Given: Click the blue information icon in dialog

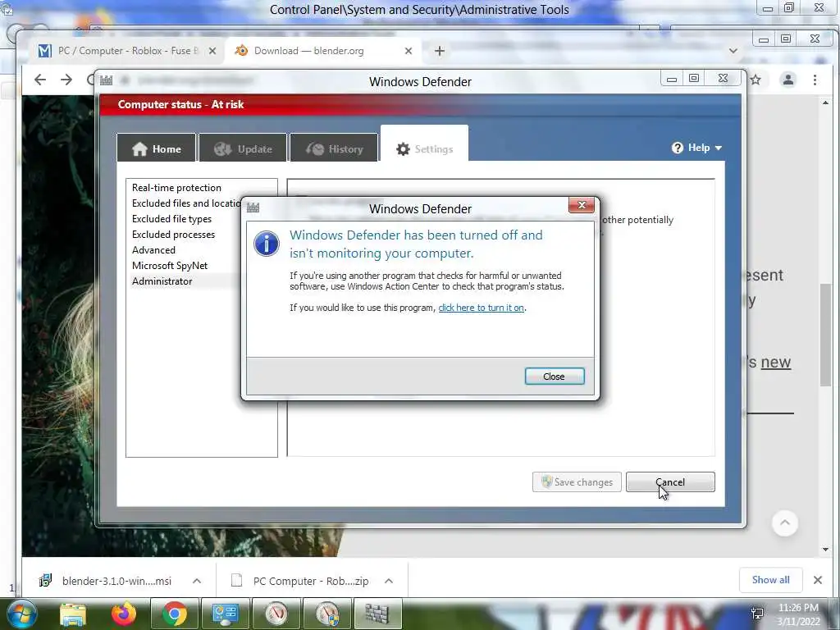Looking at the screenshot, I should tap(267, 244).
